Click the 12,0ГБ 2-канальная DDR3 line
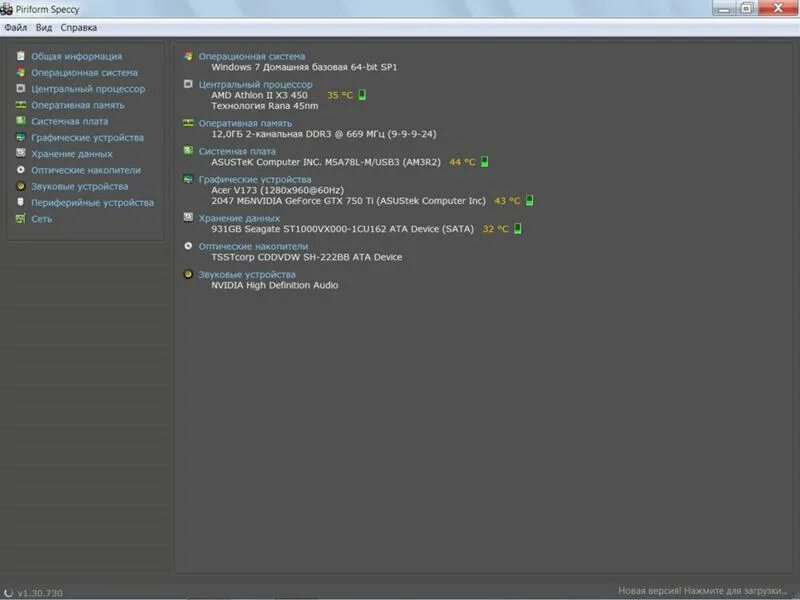The height and width of the screenshot is (600, 800). pos(324,134)
